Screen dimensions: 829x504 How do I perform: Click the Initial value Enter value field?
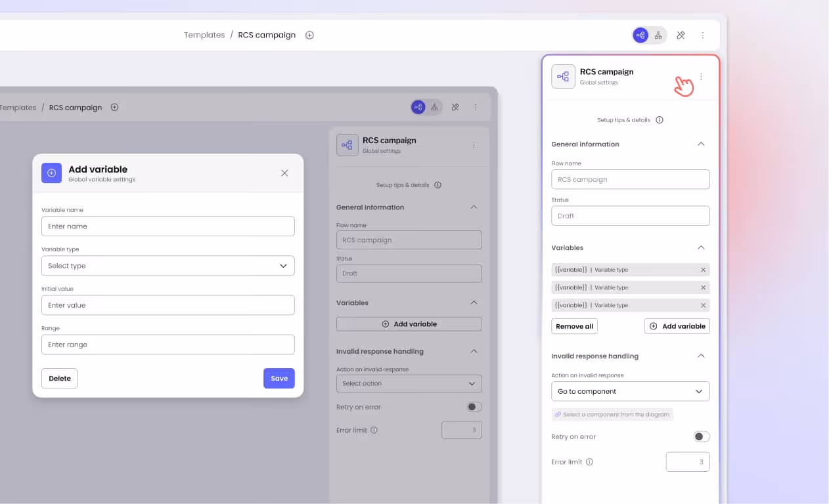tap(168, 305)
